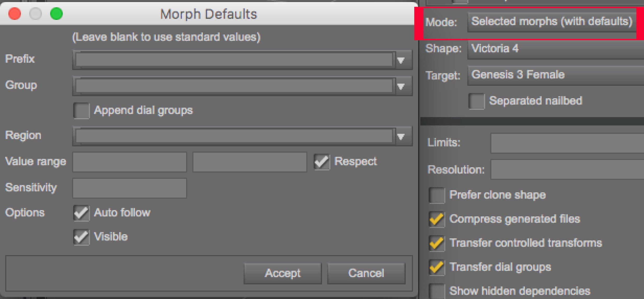The width and height of the screenshot is (644, 299).
Task: Uncheck Compress generated files
Action: point(436,219)
